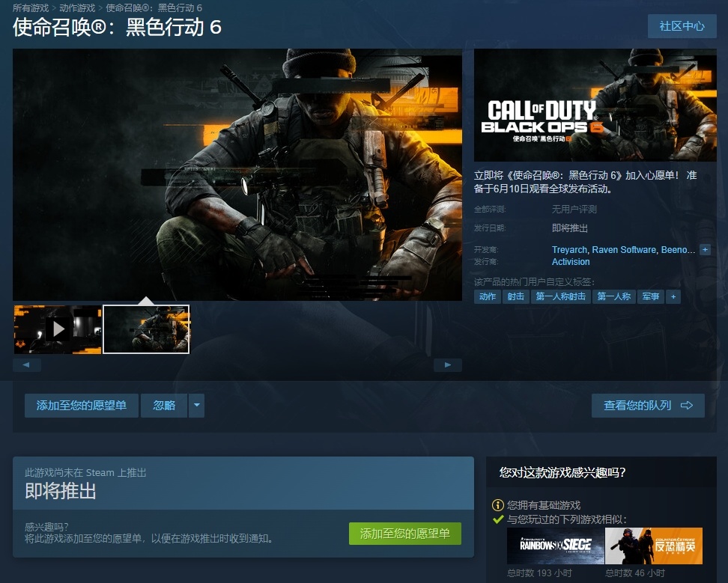This screenshot has width=728, height=583.
Task: Click the Call of Duty Black Ops 6 header image
Action: tap(595, 105)
